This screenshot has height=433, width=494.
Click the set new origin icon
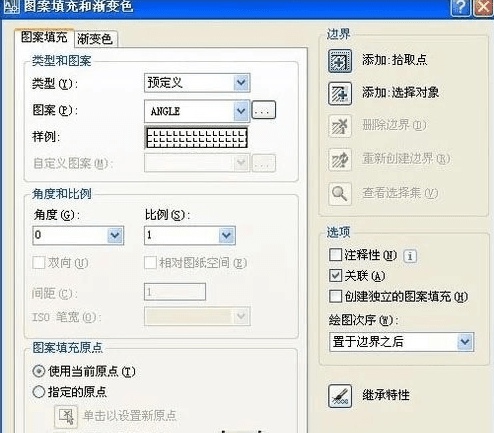coord(66,417)
